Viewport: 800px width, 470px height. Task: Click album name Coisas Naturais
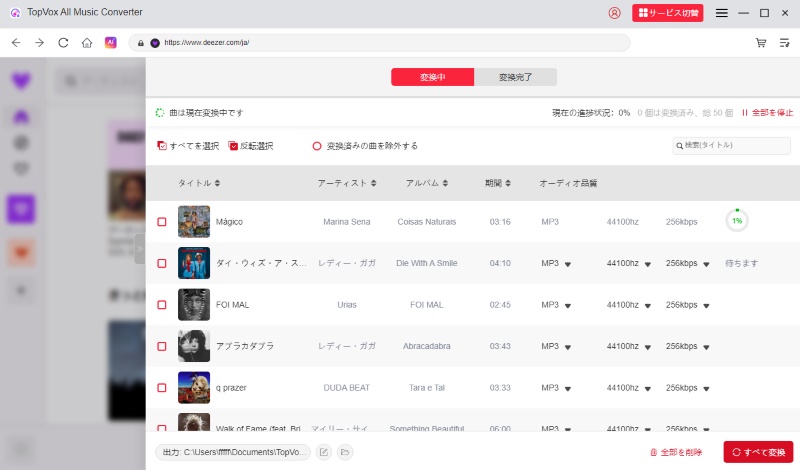tap(427, 222)
